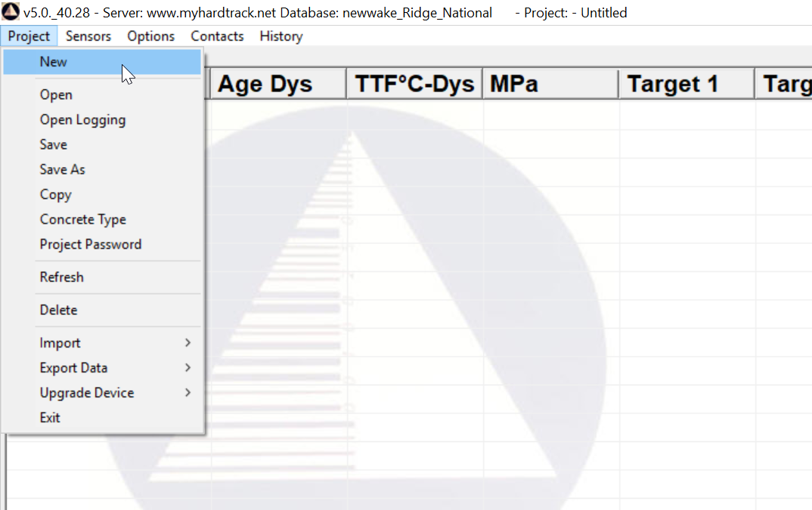Choose Delete from the Project menu
Viewport: 812px width, 510px height.
[x=102, y=310]
